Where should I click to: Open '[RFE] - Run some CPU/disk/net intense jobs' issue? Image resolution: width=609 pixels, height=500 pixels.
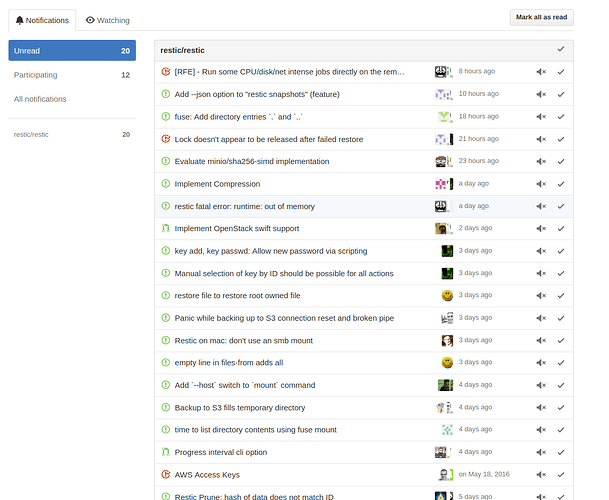[289, 72]
